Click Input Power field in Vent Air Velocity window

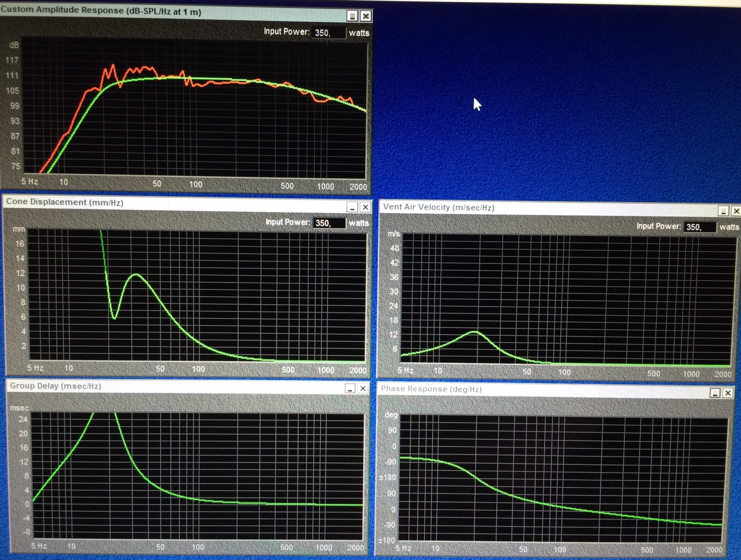coord(700,227)
